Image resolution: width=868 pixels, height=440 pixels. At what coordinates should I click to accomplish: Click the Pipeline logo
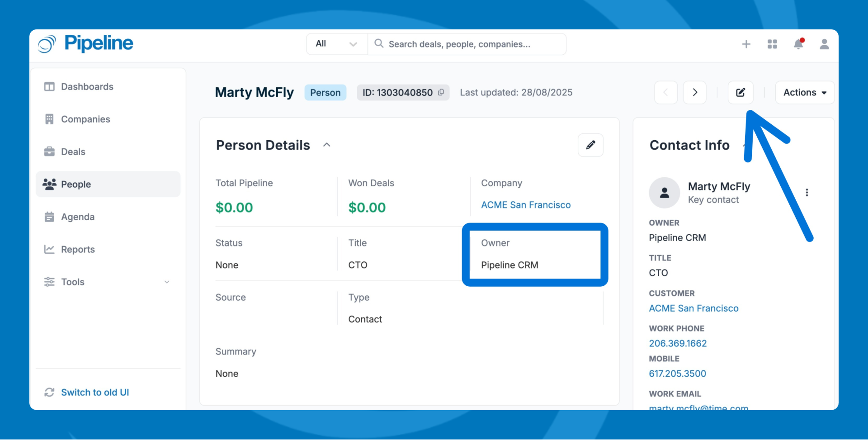[x=85, y=44]
